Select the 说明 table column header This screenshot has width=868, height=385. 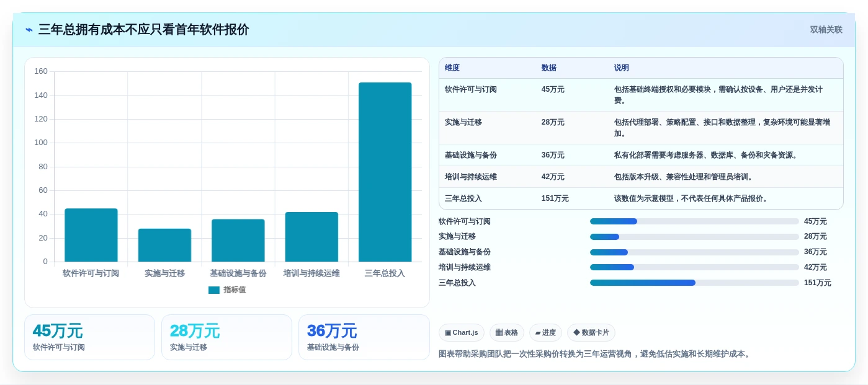click(x=622, y=68)
